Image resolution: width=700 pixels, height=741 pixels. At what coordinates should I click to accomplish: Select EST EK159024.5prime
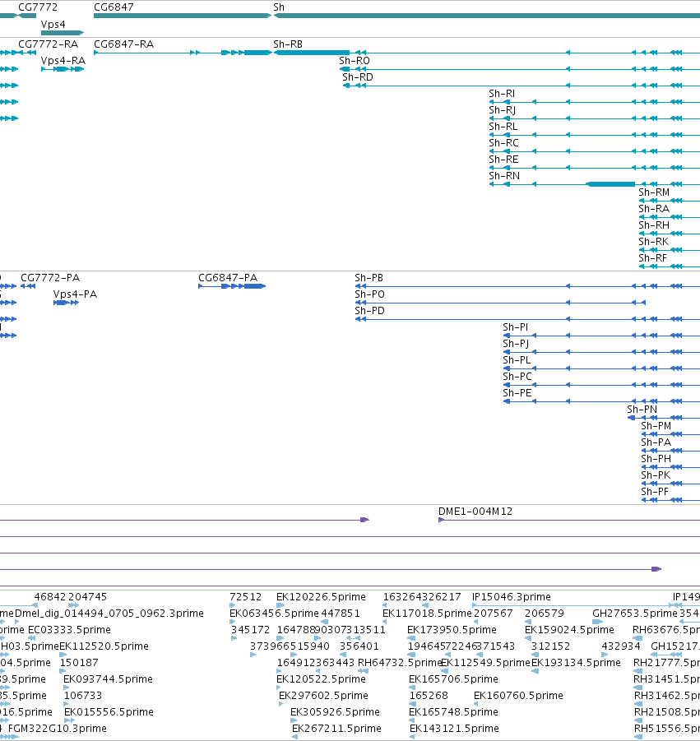(x=569, y=630)
